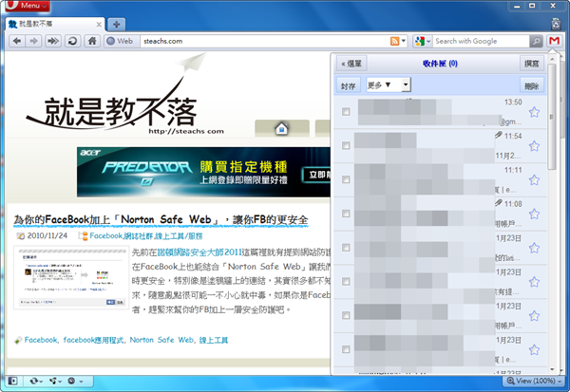The image size is (570, 392).
Task: Toggle the side panel button in status bar
Action: point(12,381)
